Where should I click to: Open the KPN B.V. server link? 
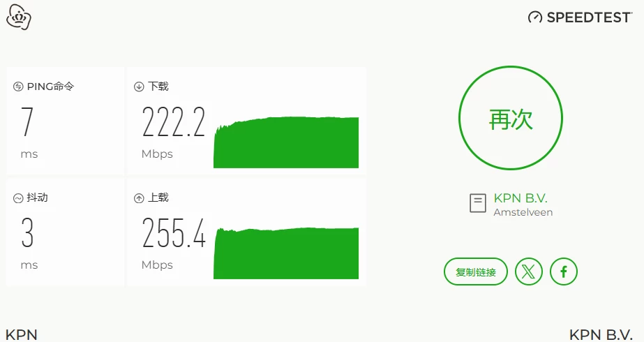[x=521, y=198]
